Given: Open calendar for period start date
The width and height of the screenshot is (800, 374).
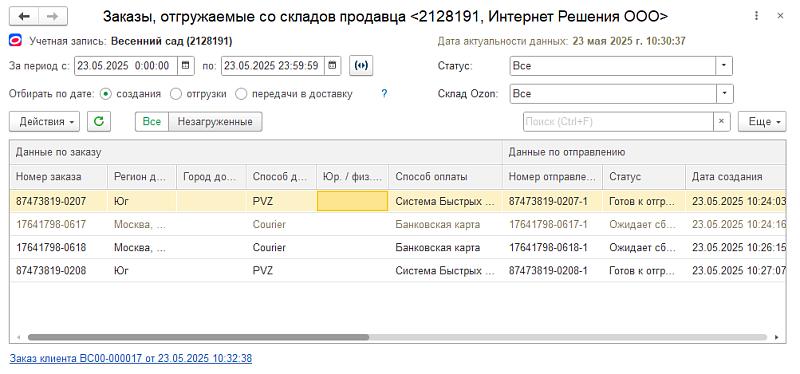Looking at the screenshot, I should (x=186, y=66).
